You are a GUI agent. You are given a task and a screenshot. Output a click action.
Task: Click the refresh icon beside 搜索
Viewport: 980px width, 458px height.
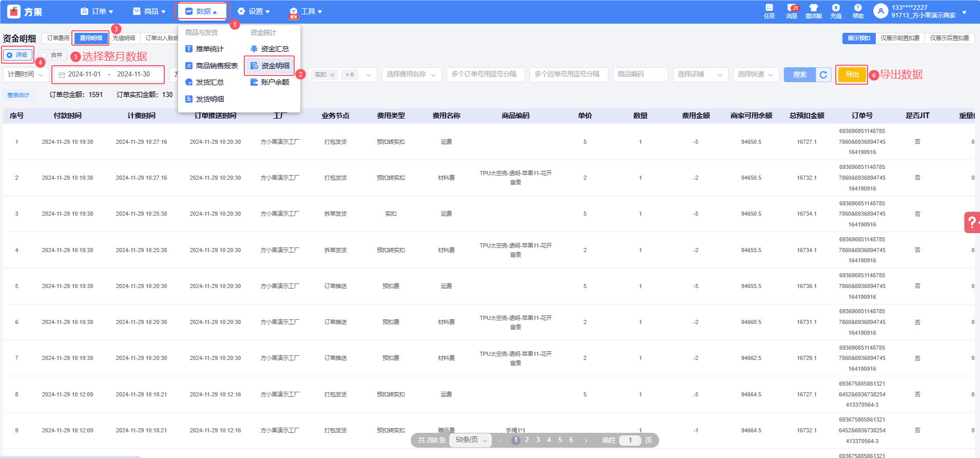click(x=823, y=75)
